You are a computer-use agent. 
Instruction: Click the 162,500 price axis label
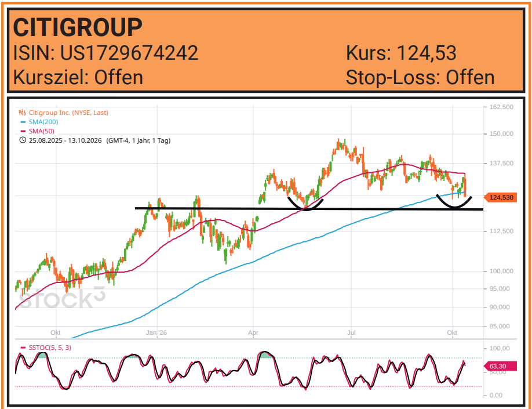coord(501,107)
